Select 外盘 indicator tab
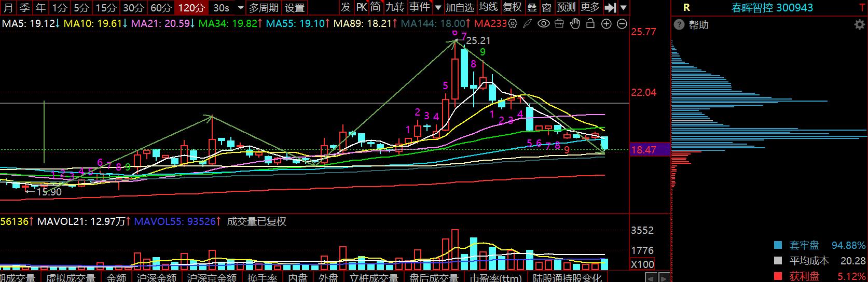The image size is (868, 282). pos(328,277)
